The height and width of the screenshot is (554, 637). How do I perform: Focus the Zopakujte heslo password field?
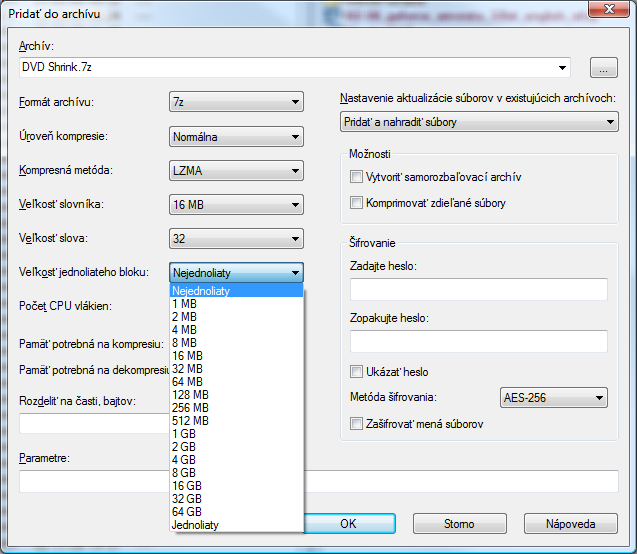pyautogui.click(x=479, y=341)
